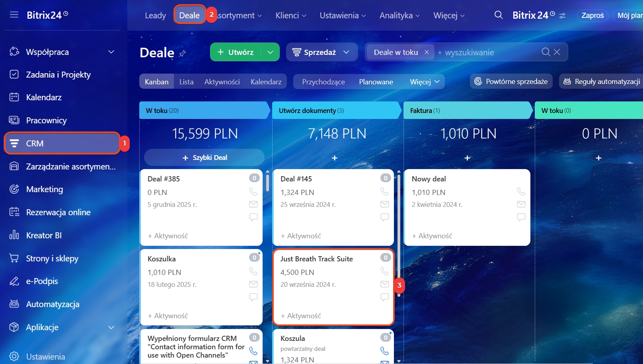This screenshot has height=364, width=643.
Task: Switch to Kanban view
Action: tap(157, 82)
